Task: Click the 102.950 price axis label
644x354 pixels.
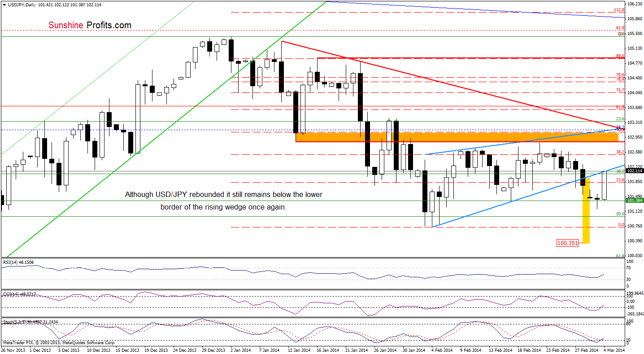Action: (x=635, y=137)
